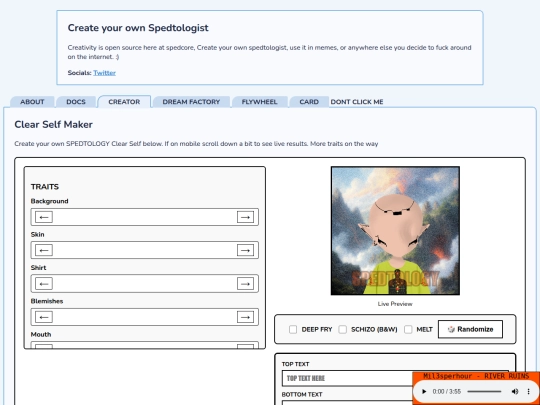Click the Live Preview character image
540x405 pixels.
tap(395, 231)
